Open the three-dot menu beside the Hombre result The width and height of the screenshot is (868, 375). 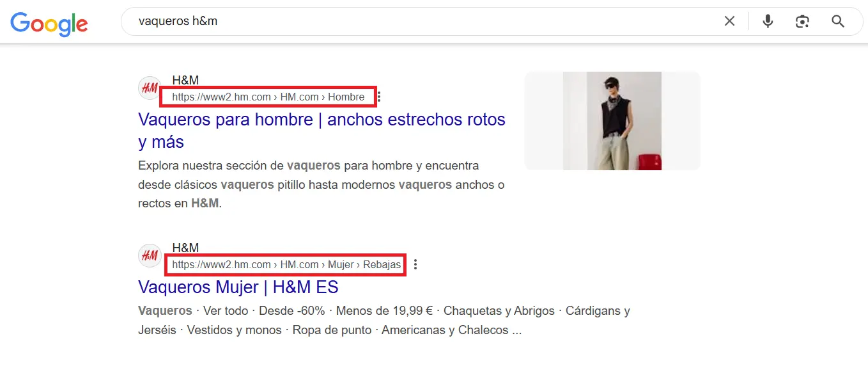[378, 96]
